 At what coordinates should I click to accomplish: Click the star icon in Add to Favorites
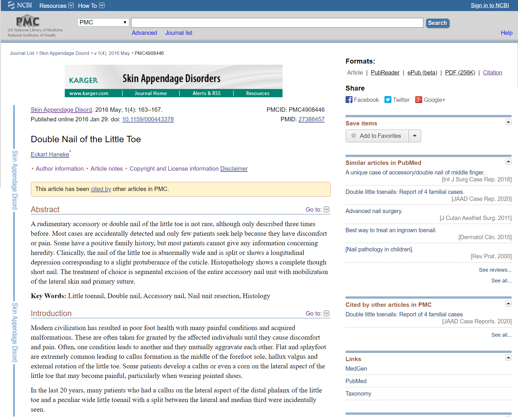click(x=353, y=136)
